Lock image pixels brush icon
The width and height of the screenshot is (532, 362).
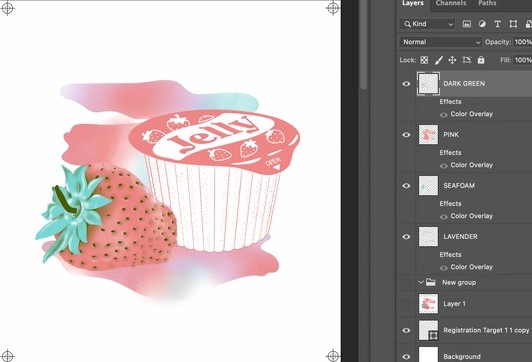click(x=438, y=60)
